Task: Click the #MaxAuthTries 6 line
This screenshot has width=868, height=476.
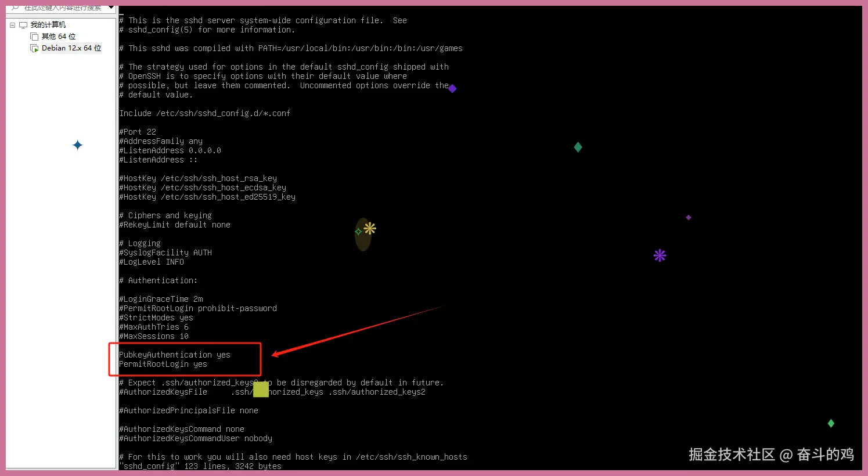Action: (x=154, y=327)
